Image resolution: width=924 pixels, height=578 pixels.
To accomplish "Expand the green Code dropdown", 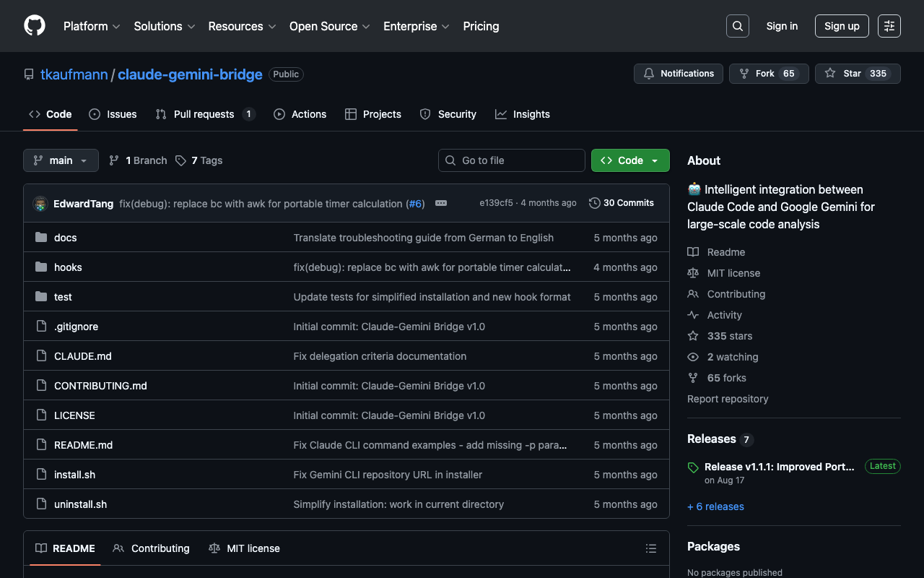I will [630, 160].
